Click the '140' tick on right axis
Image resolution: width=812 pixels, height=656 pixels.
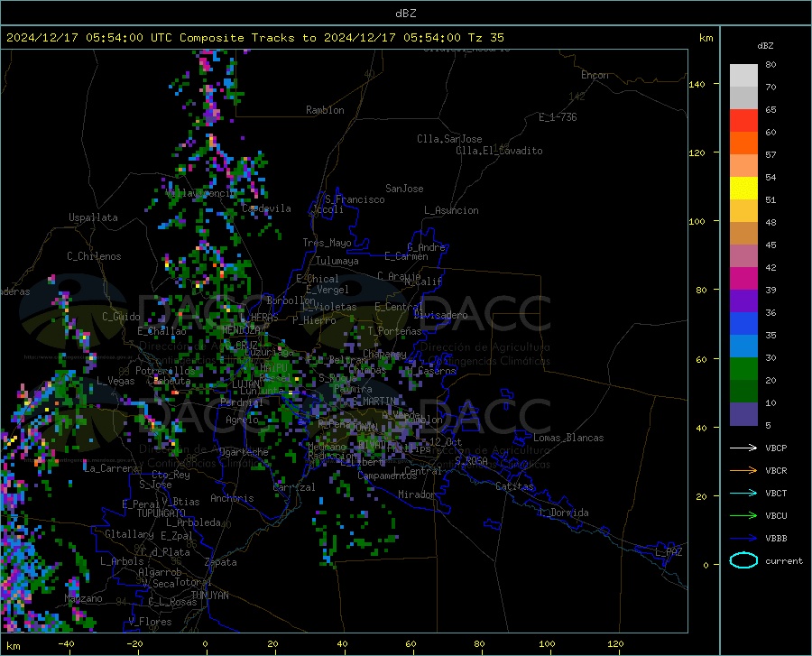click(697, 84)
